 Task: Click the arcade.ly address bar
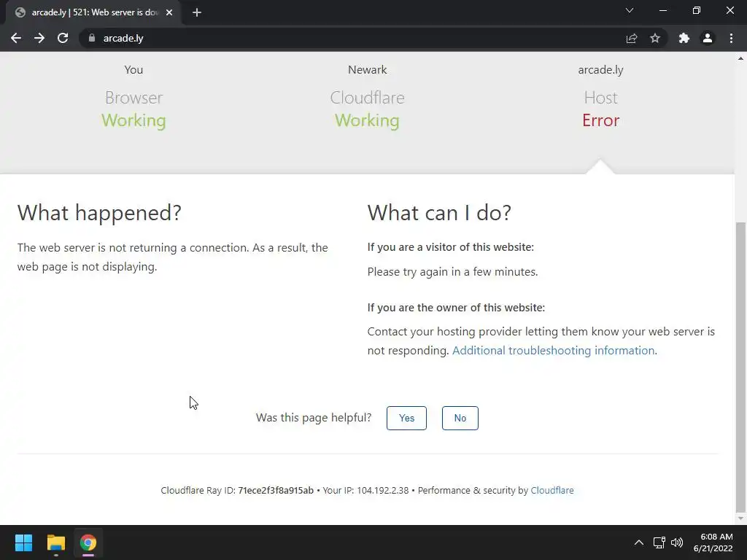point(352,38)
